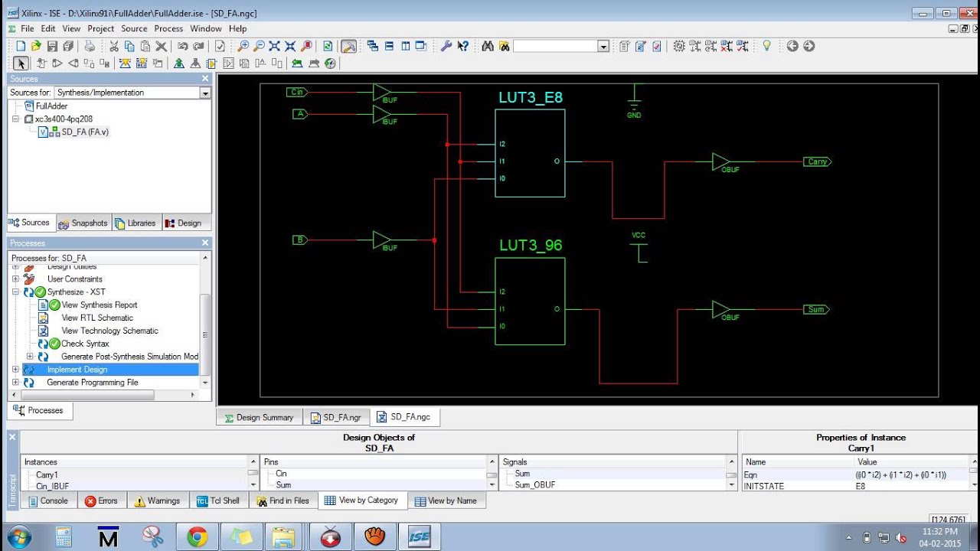This screenshot has width=980, height=551.
Task: Select the arrow pointer select tool
Action: point(21,63)
